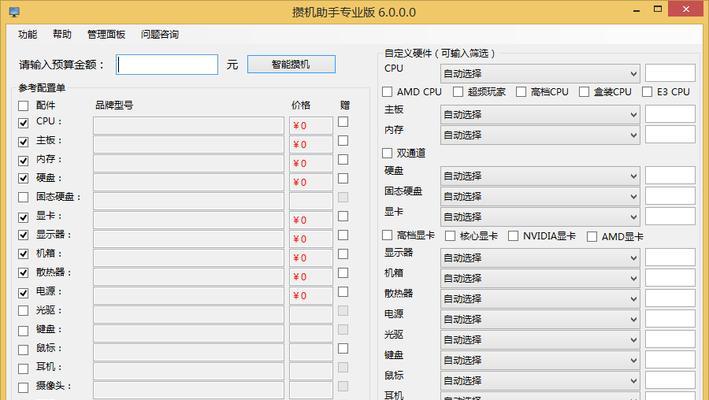Check the 摄像头 component checkbox
709x400 pixels.
point(23,388)
